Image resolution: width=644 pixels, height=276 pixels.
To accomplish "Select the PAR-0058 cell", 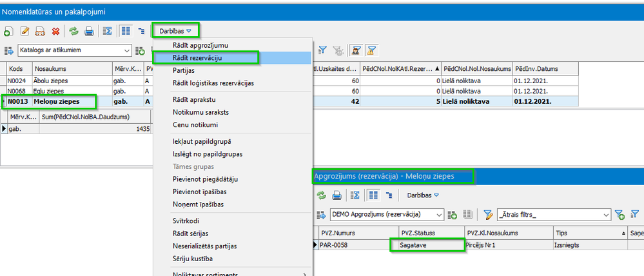I will [x=358, y=245].
